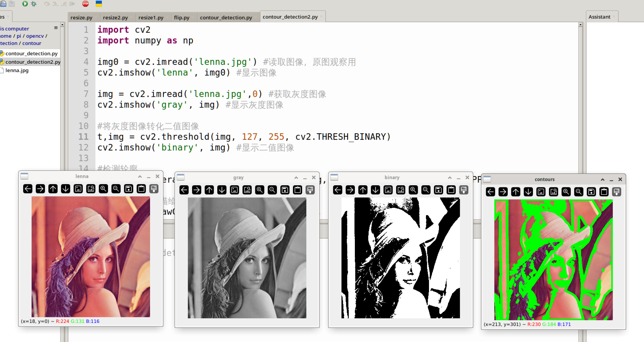
Task: Reset gray window image to original size
Action: (x=235, y=190)
